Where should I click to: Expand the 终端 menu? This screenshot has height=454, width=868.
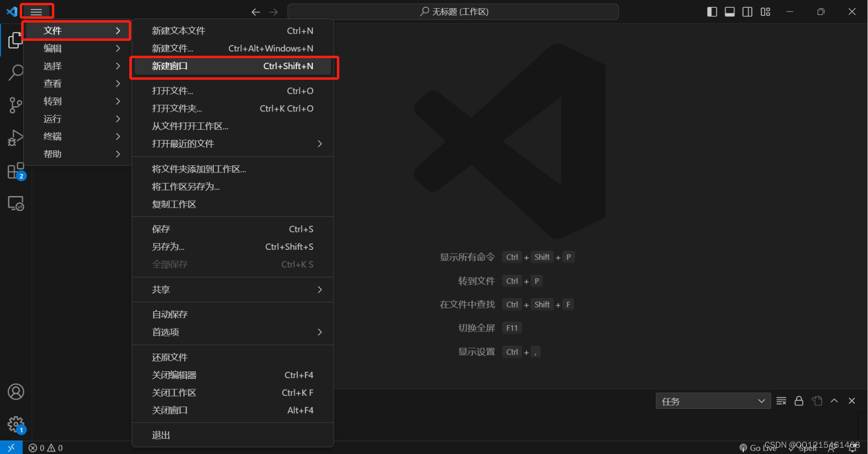pos(77,136)
